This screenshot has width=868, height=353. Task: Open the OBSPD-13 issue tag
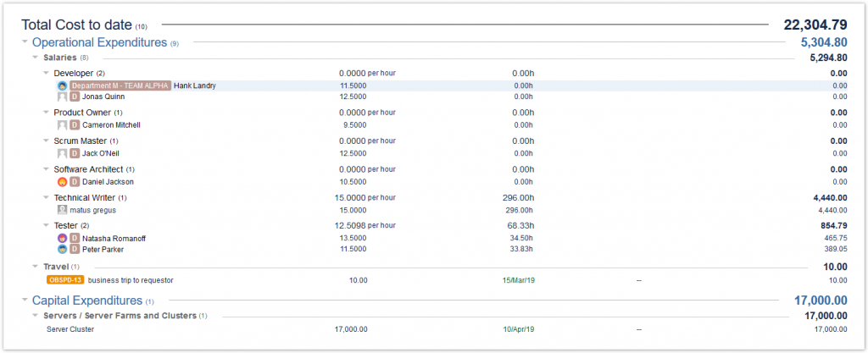(x=65, y=280)
